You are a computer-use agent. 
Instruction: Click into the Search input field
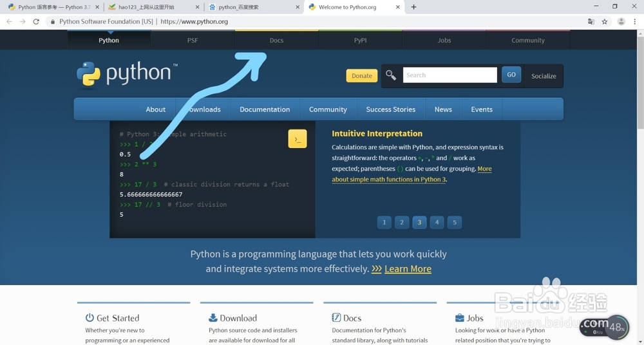point(450,75)
